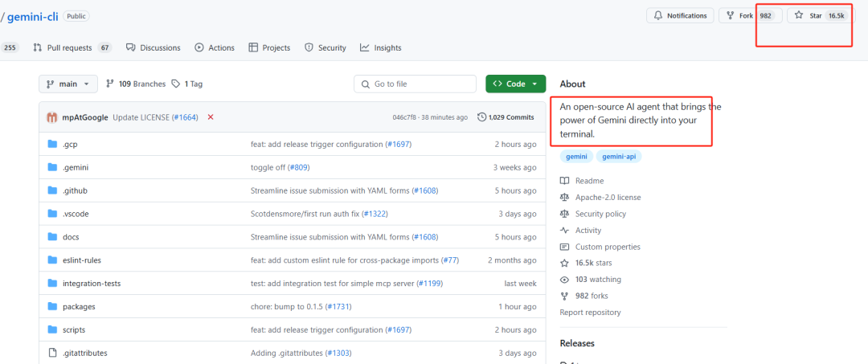
Task: Open the integration-tests folder
Action: tap(92, 283)
